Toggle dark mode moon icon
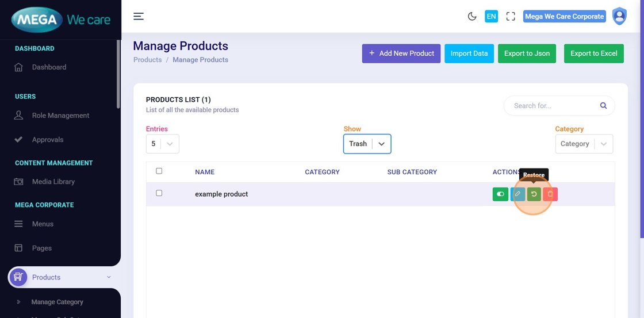 (x=472, y=17)
